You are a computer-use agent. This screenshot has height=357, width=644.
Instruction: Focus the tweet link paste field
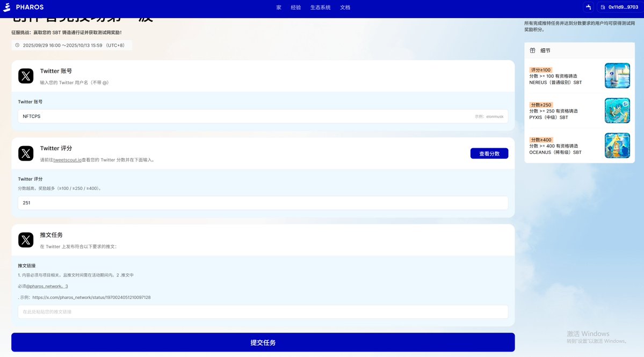click(263, 312)
